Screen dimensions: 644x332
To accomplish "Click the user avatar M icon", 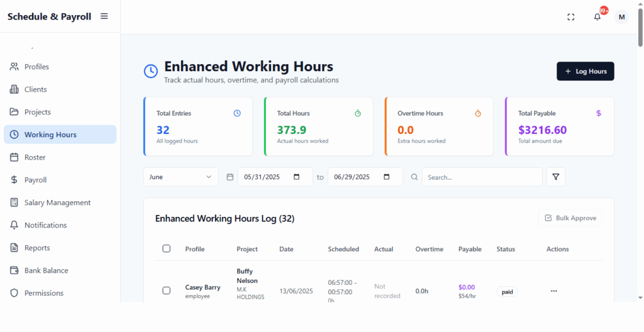I will pos(621,17).
